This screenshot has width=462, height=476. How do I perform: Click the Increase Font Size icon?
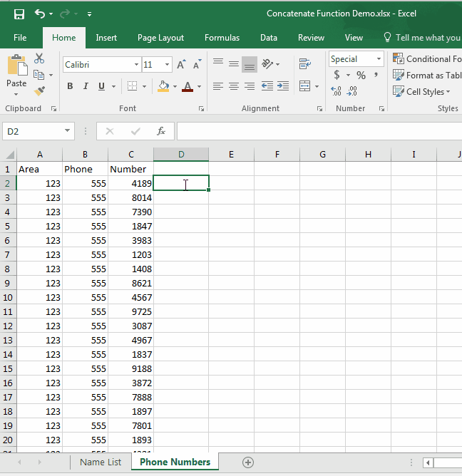pyautogui.click(x=180, y=65)
